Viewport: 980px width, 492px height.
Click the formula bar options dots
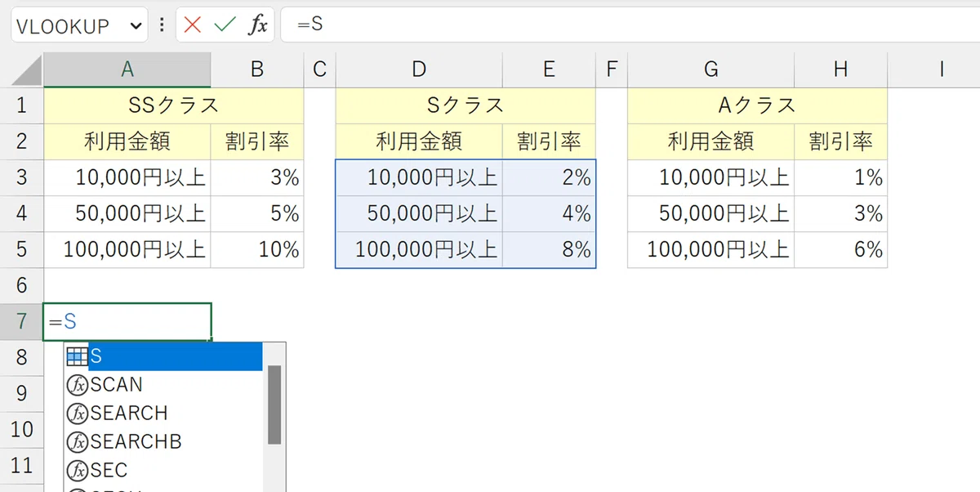[x=162, y=25]
